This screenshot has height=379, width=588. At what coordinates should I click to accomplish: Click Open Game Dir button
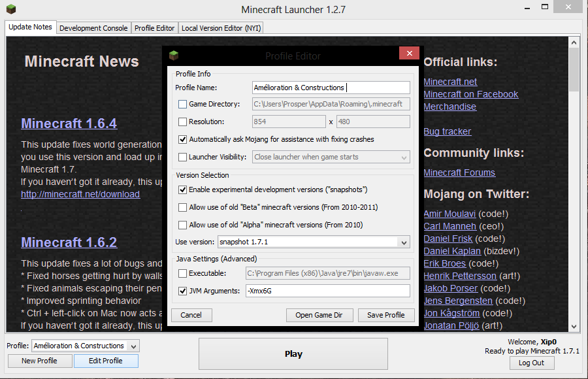[319, 315]
